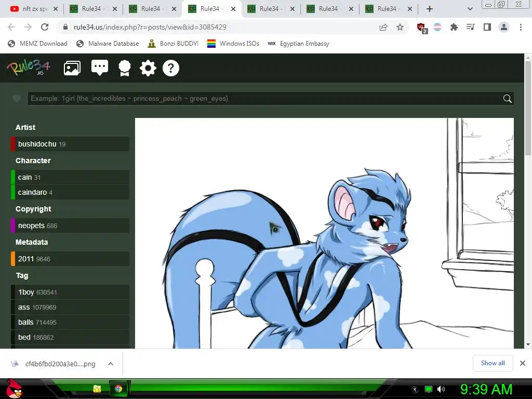Click the purple swatch beside neopets
Viewport: 532px width, 399px height.
click(x=13, y=225)
